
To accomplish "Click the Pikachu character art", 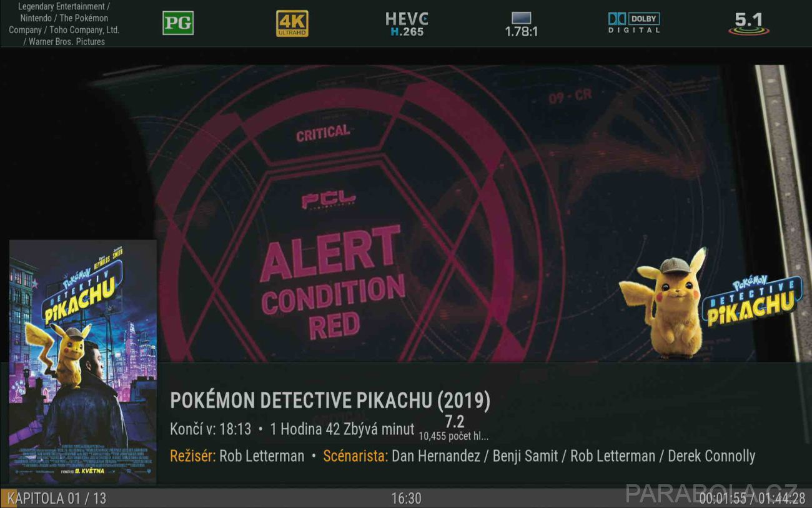I will click(x=664, y=302).
